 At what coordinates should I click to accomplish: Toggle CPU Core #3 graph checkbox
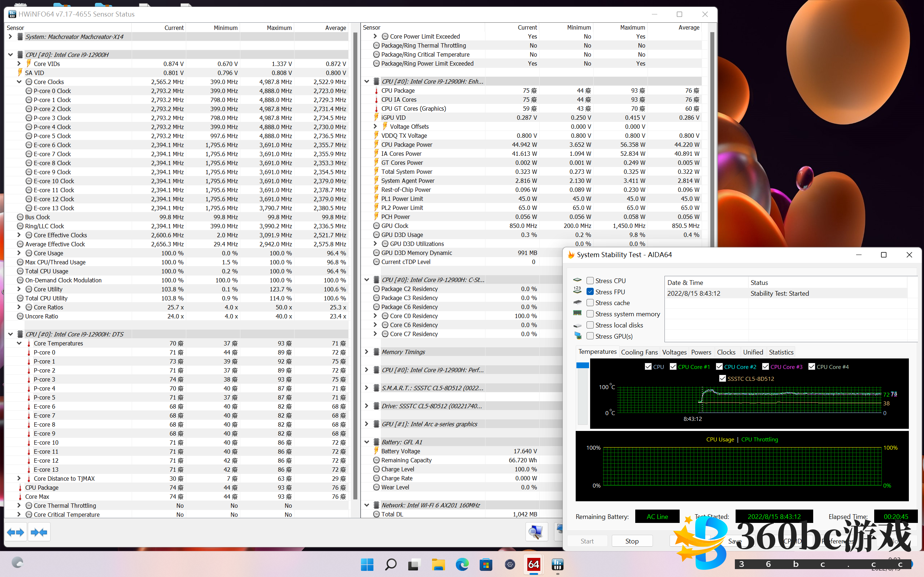(x=765, y=367)
